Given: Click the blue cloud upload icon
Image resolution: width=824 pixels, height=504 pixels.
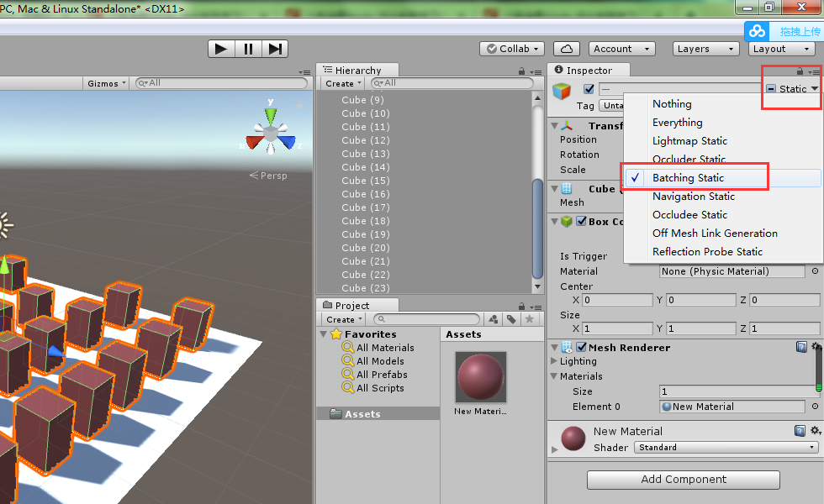Looking at the screenshot, I should (757, 32).
